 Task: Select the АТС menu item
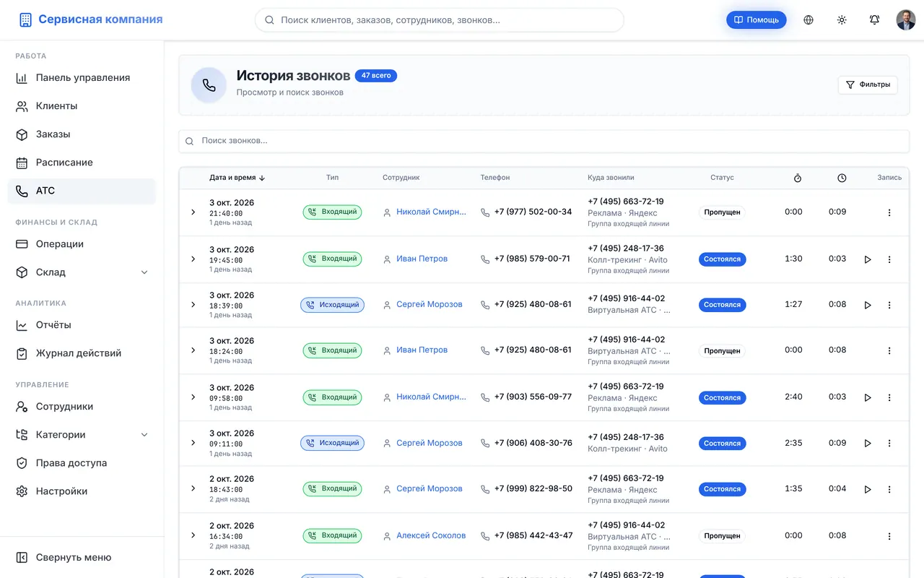82,191
